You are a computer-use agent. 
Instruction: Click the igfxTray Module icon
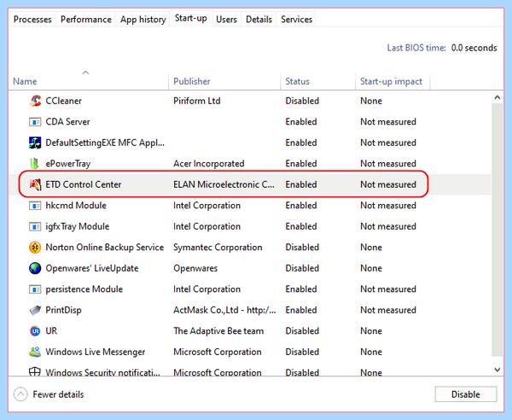[x=35, y=226]
